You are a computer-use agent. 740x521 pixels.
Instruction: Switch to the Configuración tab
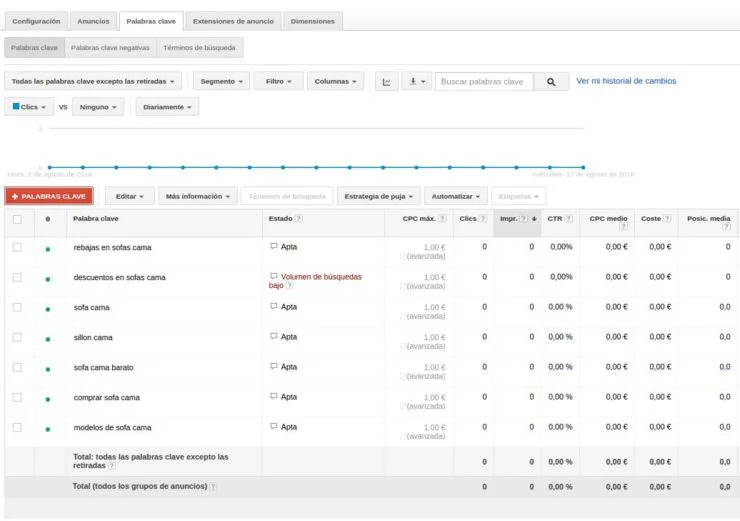tap(36, 21)
